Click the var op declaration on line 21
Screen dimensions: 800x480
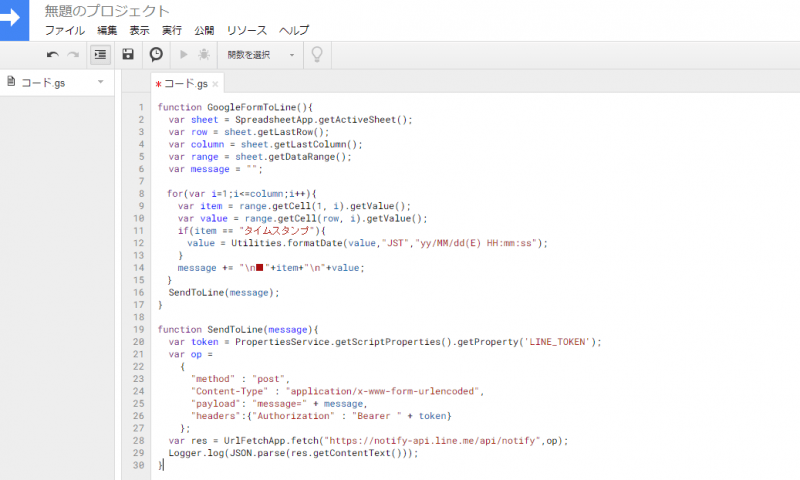click(x=190, y=355)
